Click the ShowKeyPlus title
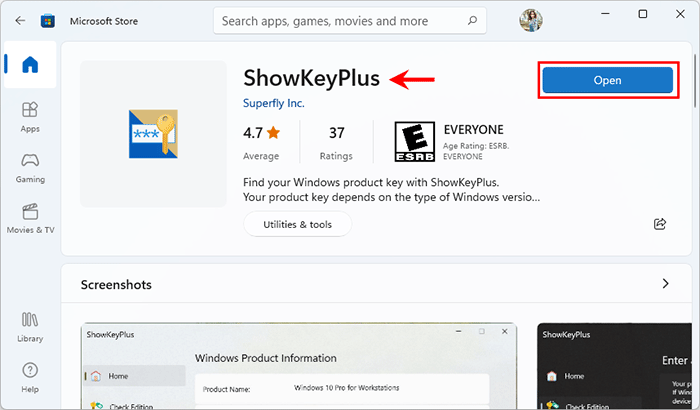Image resolution: width=700 pixels, height=410 pixels. coord(311,78)
